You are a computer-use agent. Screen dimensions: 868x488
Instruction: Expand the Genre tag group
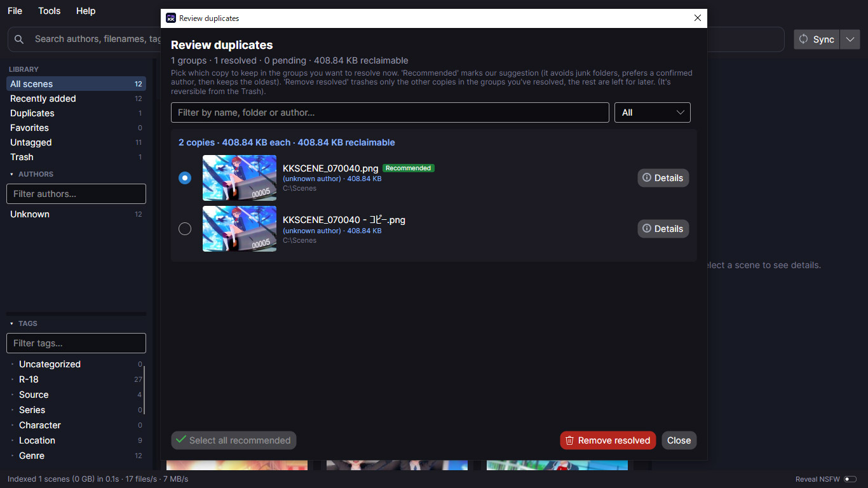coord(12,456)
